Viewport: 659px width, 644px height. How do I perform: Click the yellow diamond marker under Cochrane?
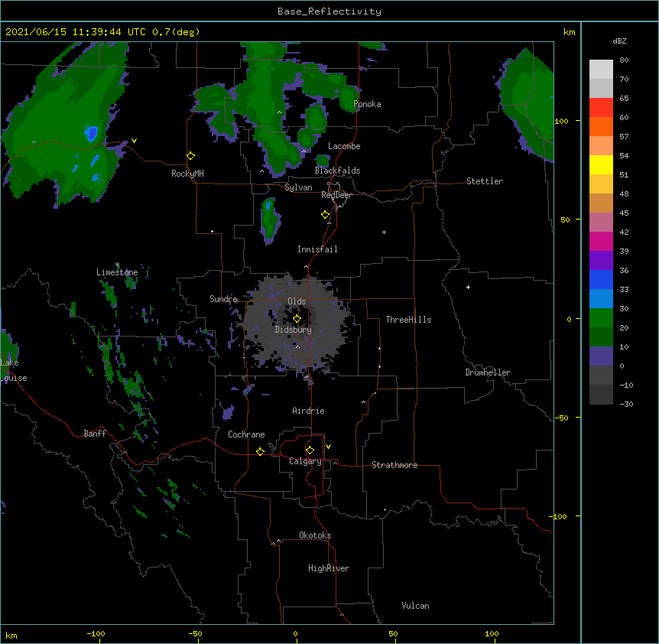click(260, 451)
